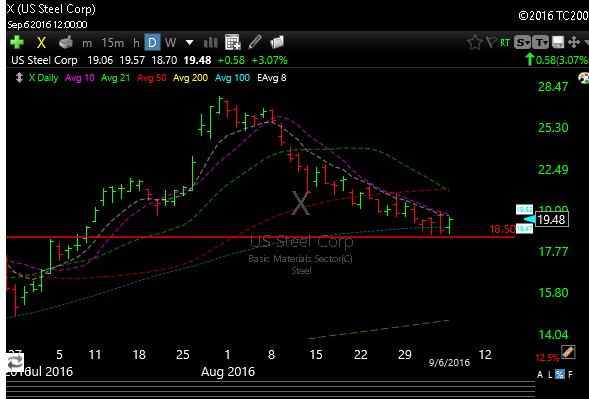The width and height of the screenshot is (589, 399).
Task: Open the pencil drawing tools icon
Action: tap(255, 42)
